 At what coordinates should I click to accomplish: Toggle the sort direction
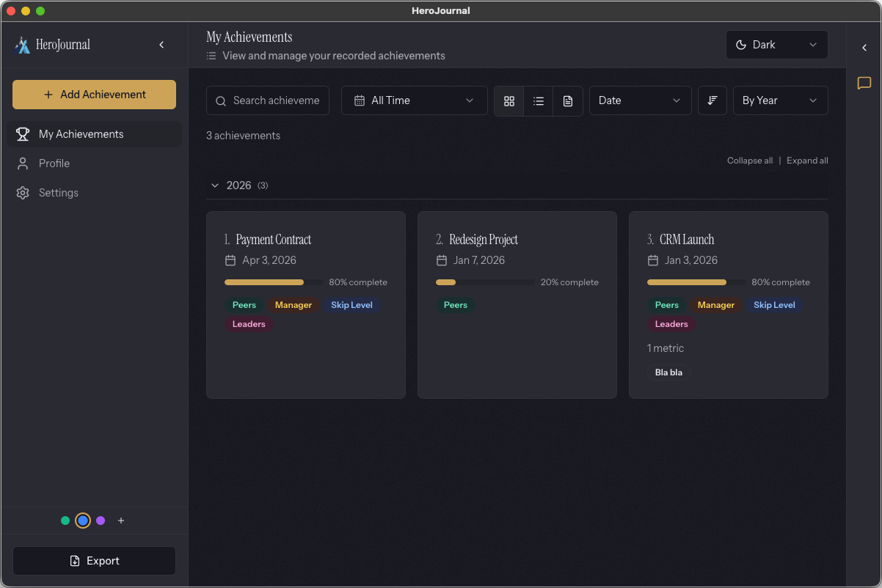coord(712,100)
